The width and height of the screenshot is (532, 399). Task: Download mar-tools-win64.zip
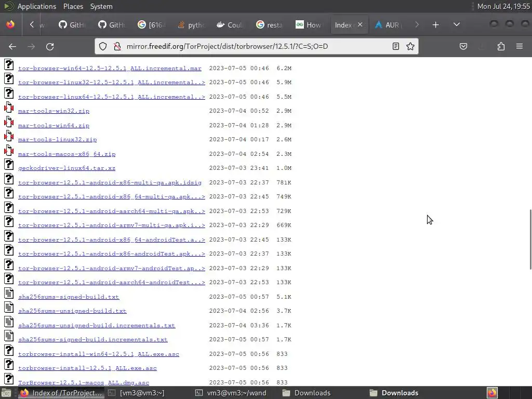click(54, 125)
